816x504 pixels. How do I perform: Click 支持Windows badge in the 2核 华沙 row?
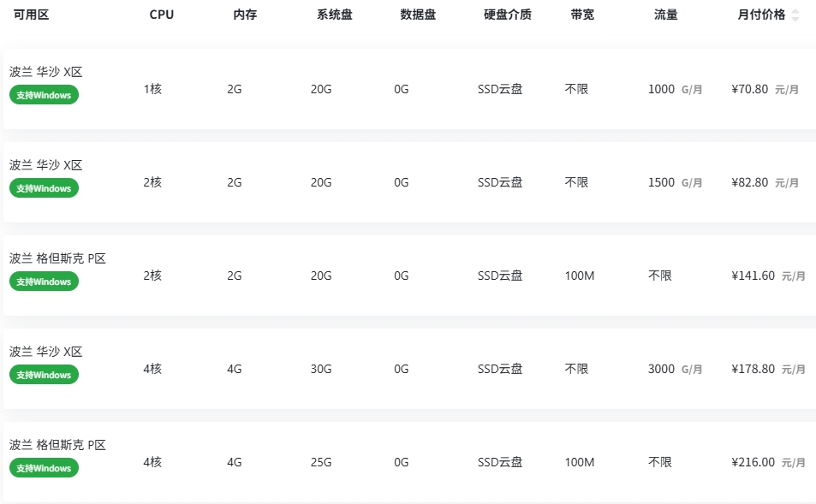(x=44, y=188)
